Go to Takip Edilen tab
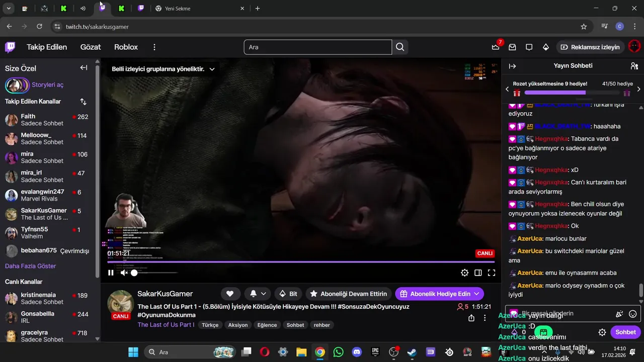 click(x=47, y=47)
